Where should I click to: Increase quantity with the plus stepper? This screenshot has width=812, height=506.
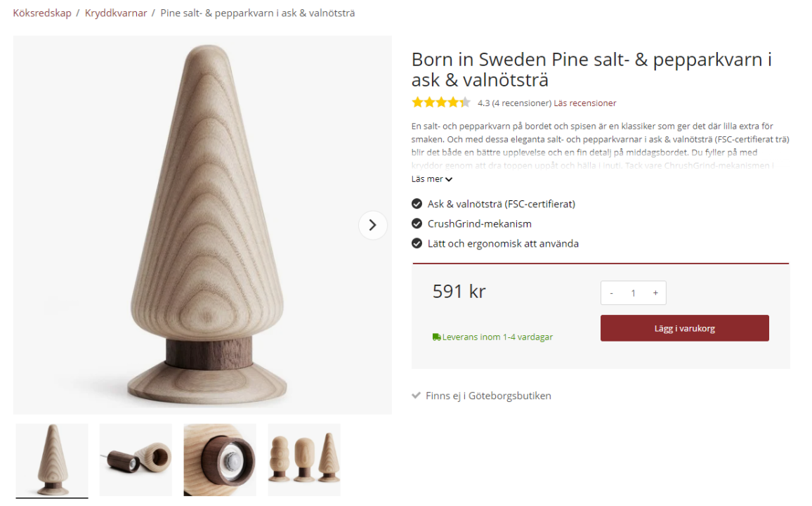point(655,292)
